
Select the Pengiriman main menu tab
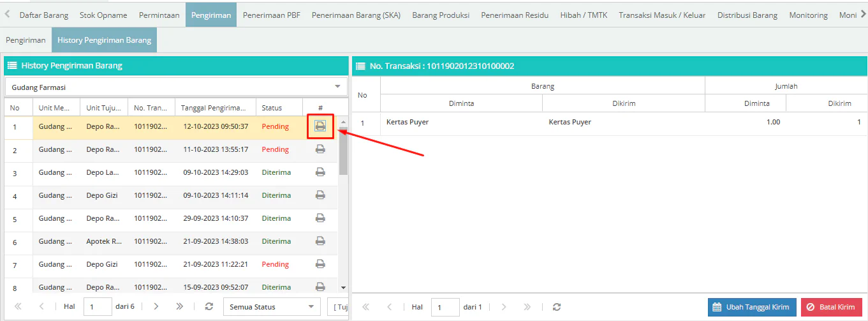point(211,15)
